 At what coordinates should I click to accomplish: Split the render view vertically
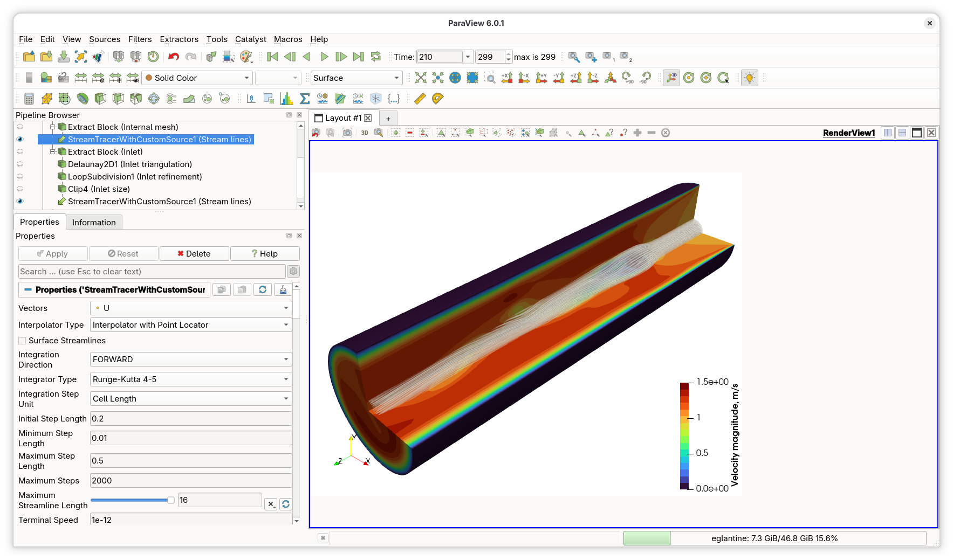902,133
